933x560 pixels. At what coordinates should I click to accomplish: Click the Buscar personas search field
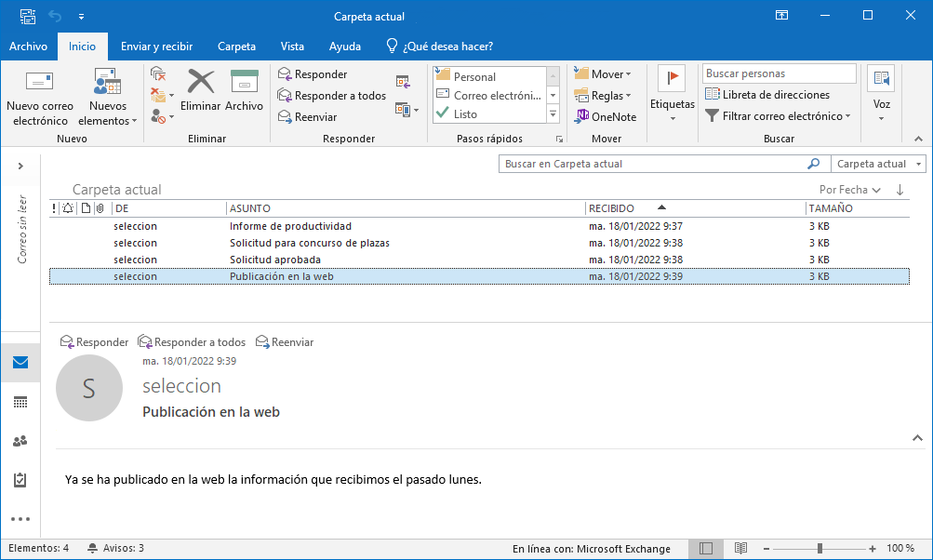coord(779,73)
